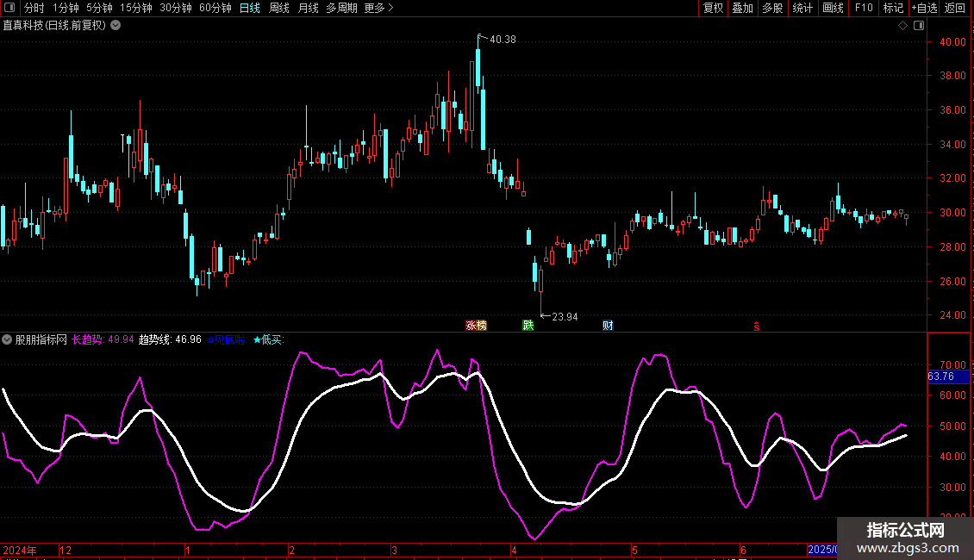
Task: Select the 日线 daily period
Action: click(x=250, y=8)
